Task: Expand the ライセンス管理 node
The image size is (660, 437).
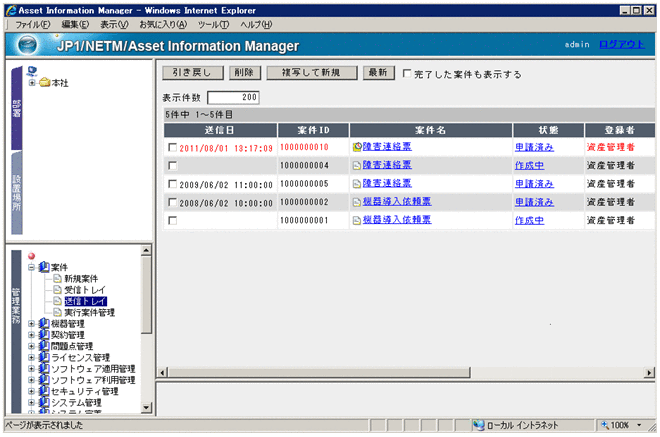Action: (31, 357)
